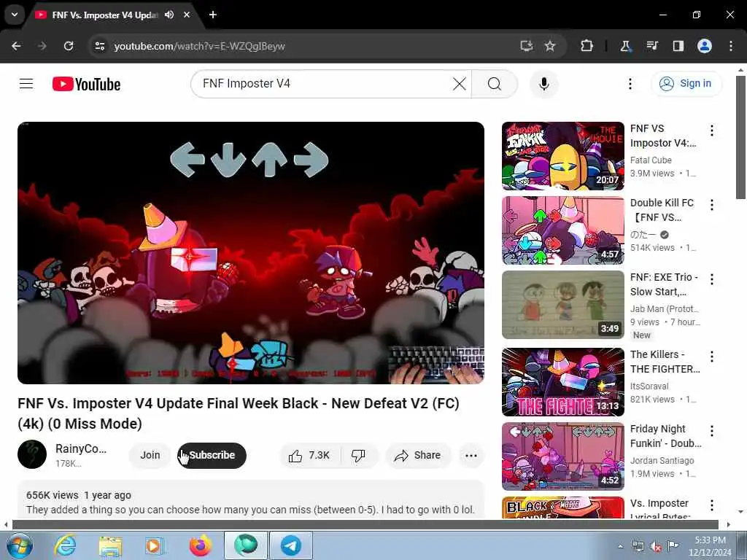747x560 pixels.
Task: Toggle the browser side panel
Action: click(x=678, y=46)
